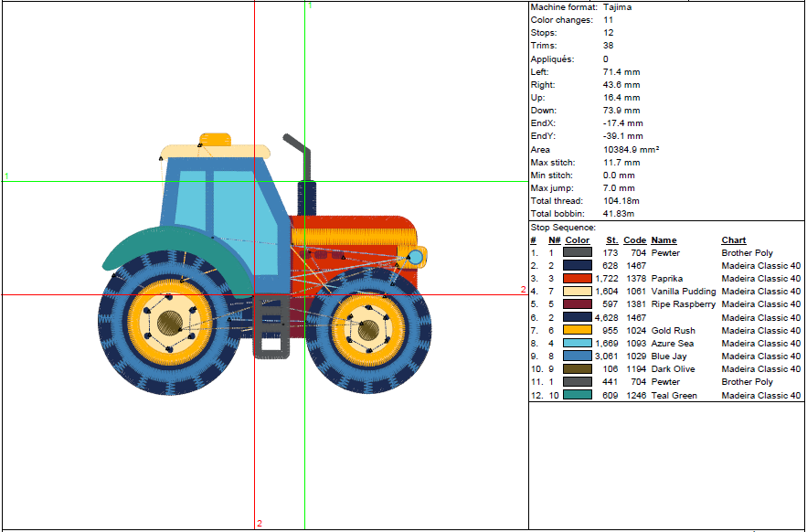Click the Total bobbin value '41.83m'
The height and width of the screenshot is (532, 807).
(619, 213)
